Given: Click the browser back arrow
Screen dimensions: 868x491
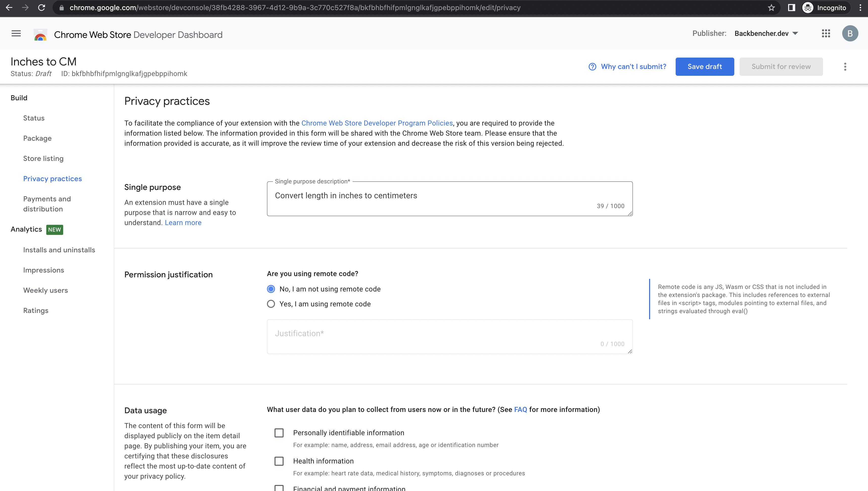Looking at the screenshot, I should (x=9, y=7).
